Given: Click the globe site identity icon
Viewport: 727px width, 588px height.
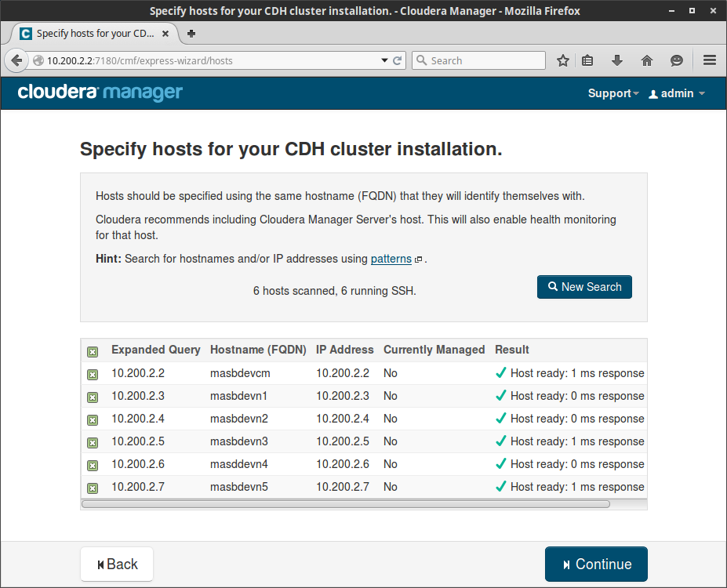Looking at the screenshot, I should pyautogui.click(x=38, y=60).
